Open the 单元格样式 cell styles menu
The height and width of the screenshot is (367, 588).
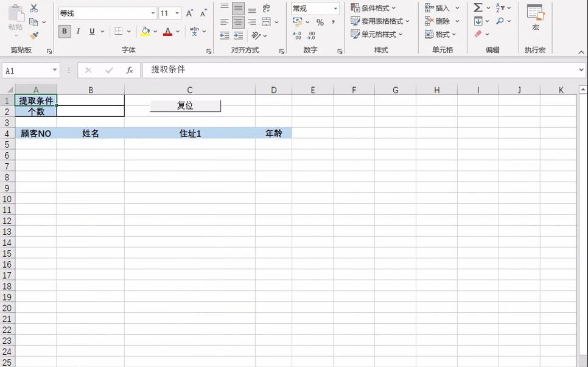coord(376,33)
